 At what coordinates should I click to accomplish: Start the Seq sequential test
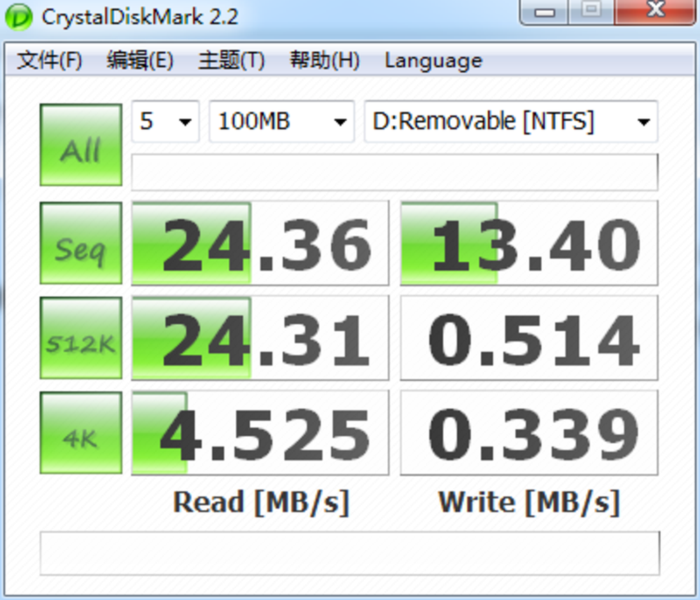[80, 243]
